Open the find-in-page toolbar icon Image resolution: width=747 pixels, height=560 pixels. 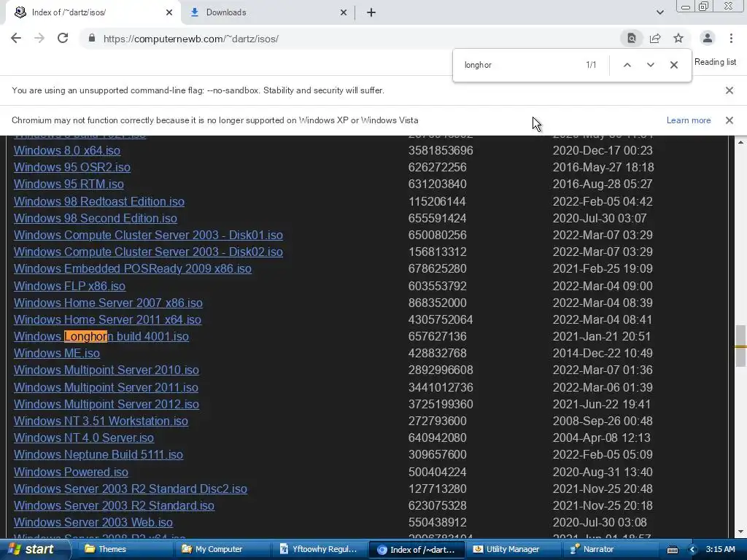click(631, 39)
